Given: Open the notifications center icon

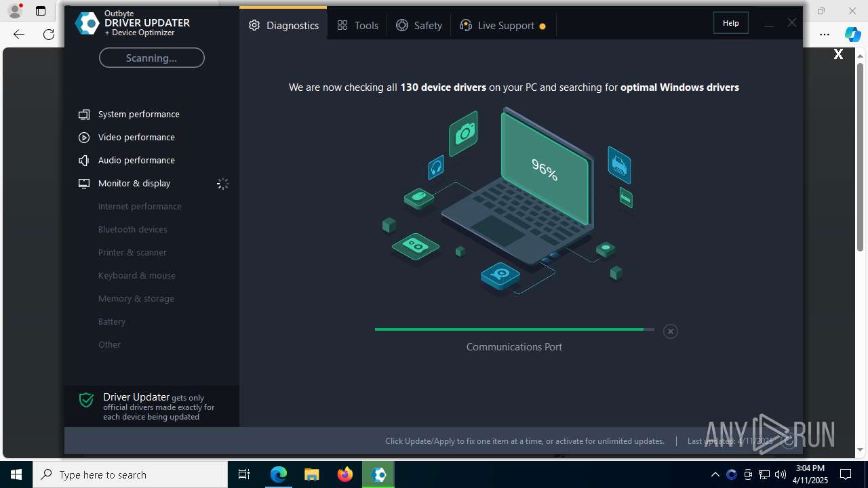Looking at the screenshot, I should 846,474.
